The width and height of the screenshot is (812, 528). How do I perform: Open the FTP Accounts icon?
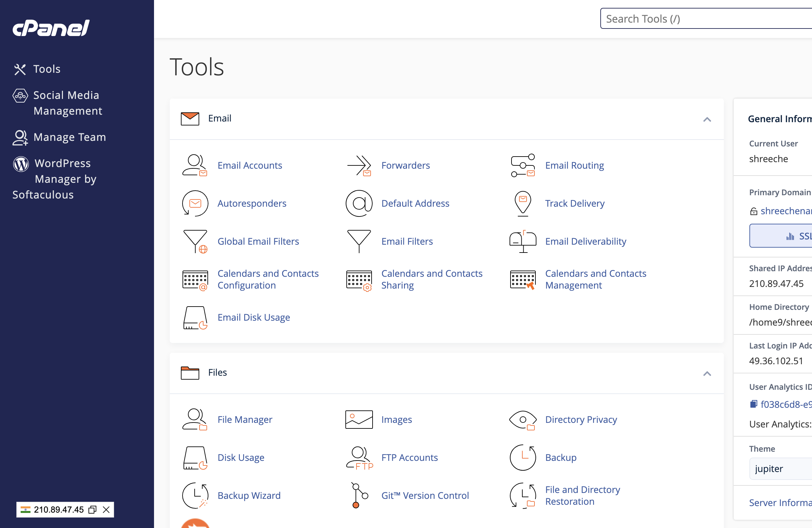pos(358,457)
